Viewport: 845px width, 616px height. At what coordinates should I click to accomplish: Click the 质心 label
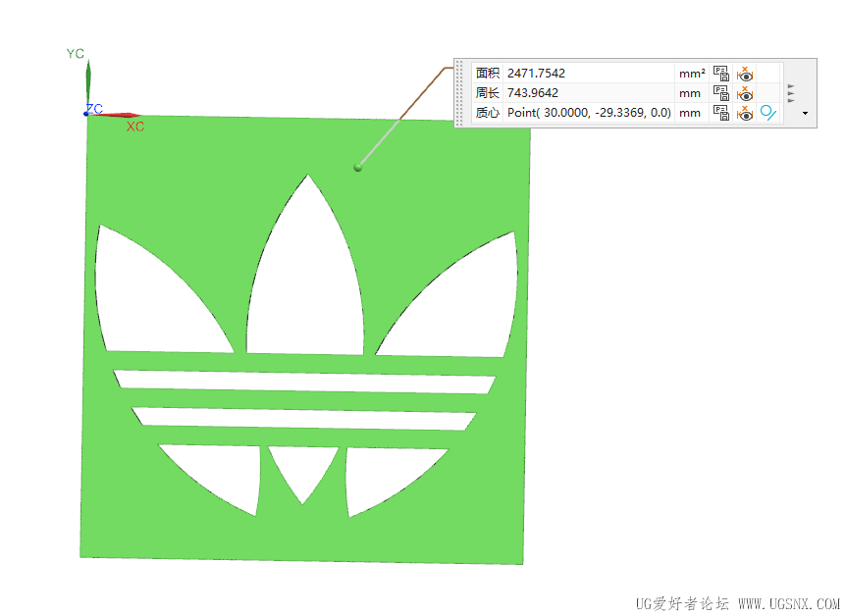pyautogui.click(x=488, y=113)
